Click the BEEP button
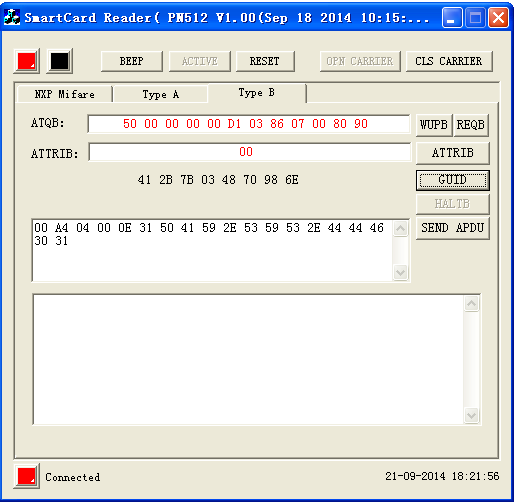The height and width of the screenshot is (503, 514). point(132,61)
